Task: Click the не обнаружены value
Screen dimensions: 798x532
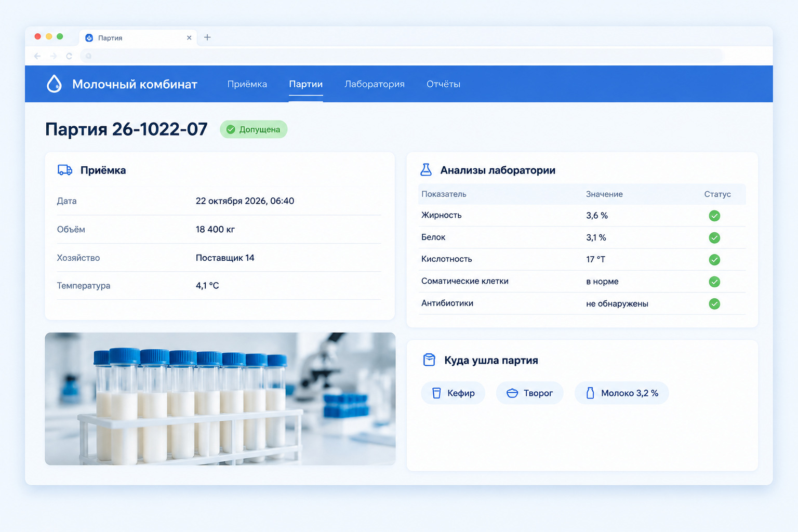Action: click(617, 304)
